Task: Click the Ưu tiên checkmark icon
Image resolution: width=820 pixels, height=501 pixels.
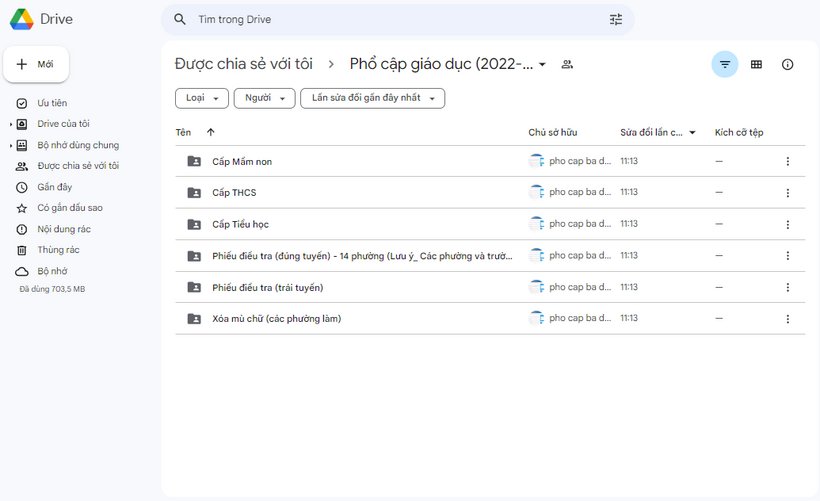Action: [21, 103]
